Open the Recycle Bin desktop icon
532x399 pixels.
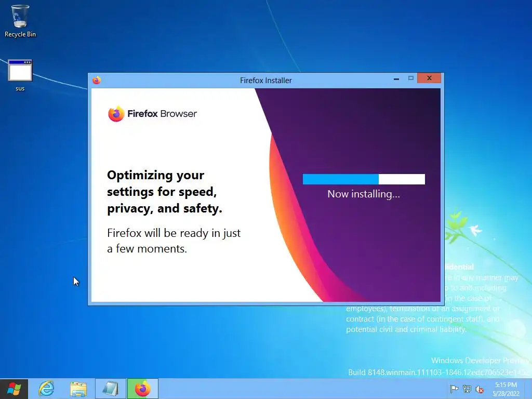click(20, 21)
